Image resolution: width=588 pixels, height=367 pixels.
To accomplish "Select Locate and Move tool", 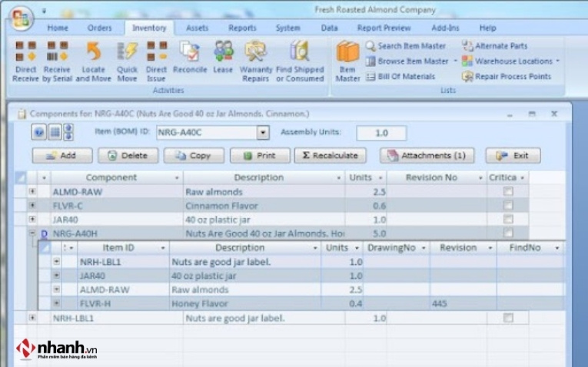I will [x=93, y=61].
